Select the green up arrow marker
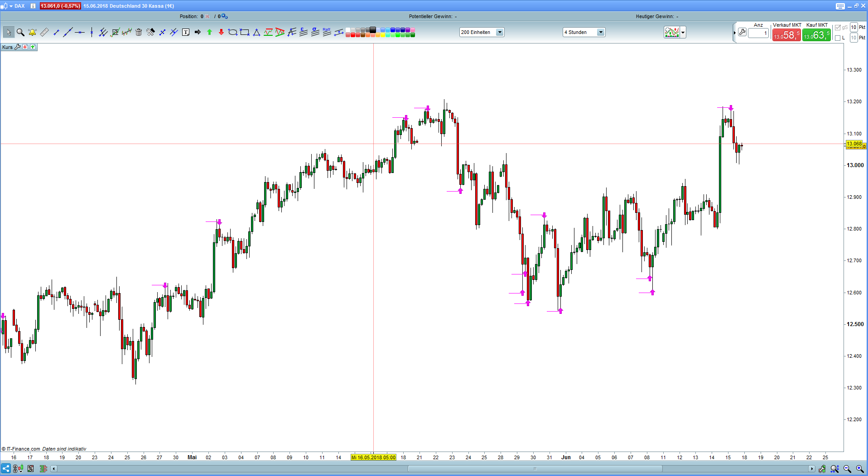Image resolution: width=868 pixels, height=476 pixels. point(209,32)
